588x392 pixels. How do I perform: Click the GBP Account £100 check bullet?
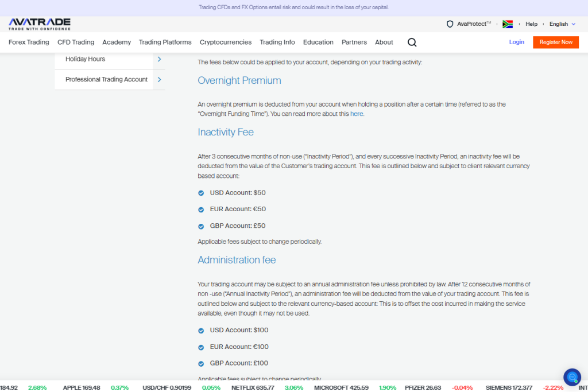click(201, 363)
